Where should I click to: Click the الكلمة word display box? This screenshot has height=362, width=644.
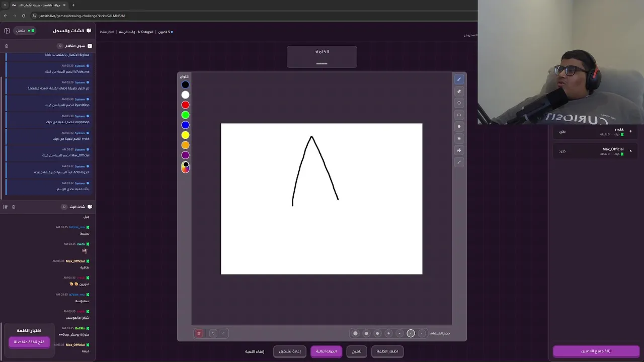click(322, 57)
